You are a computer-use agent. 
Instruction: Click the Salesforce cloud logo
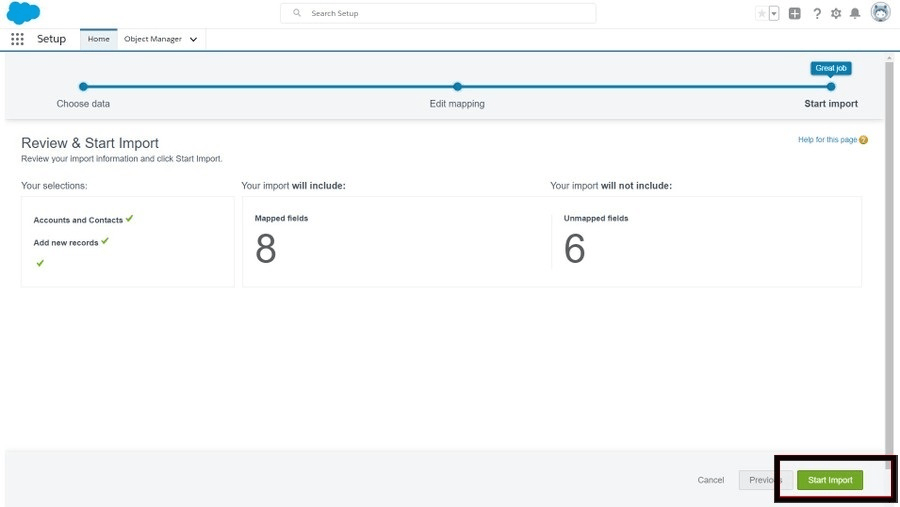click(24, 13)
